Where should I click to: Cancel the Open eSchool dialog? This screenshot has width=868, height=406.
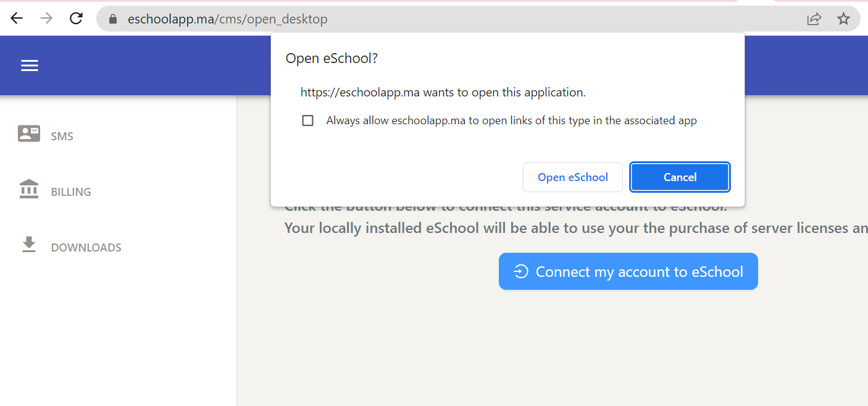pos(680,177)
